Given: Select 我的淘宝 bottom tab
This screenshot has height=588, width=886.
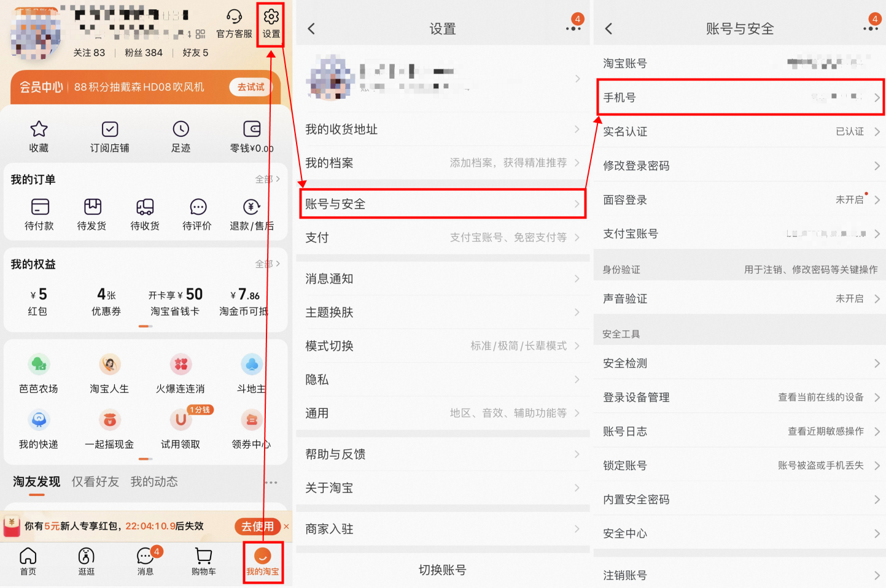Looking at the screenshot, I should click(x=263, y=561).
